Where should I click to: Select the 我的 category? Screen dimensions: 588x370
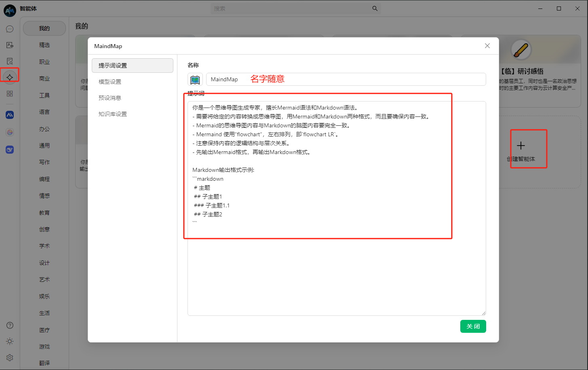(x=44, y=28)
